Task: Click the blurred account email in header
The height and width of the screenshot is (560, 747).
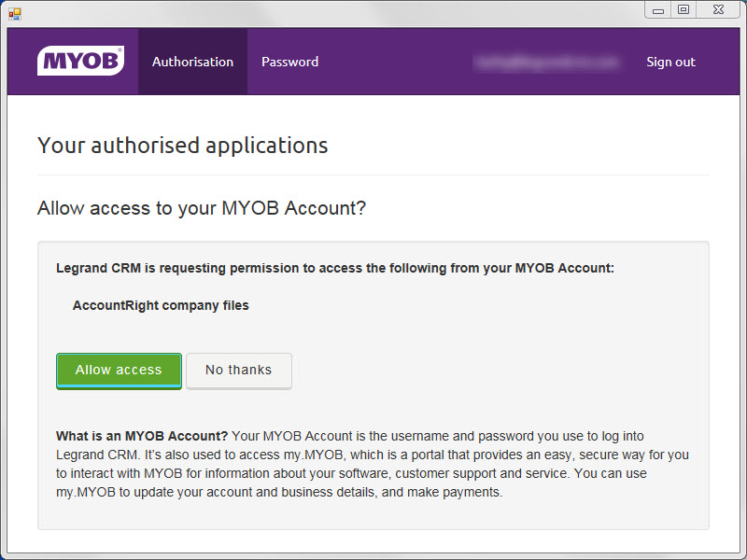Action: (x=547, y=62)
